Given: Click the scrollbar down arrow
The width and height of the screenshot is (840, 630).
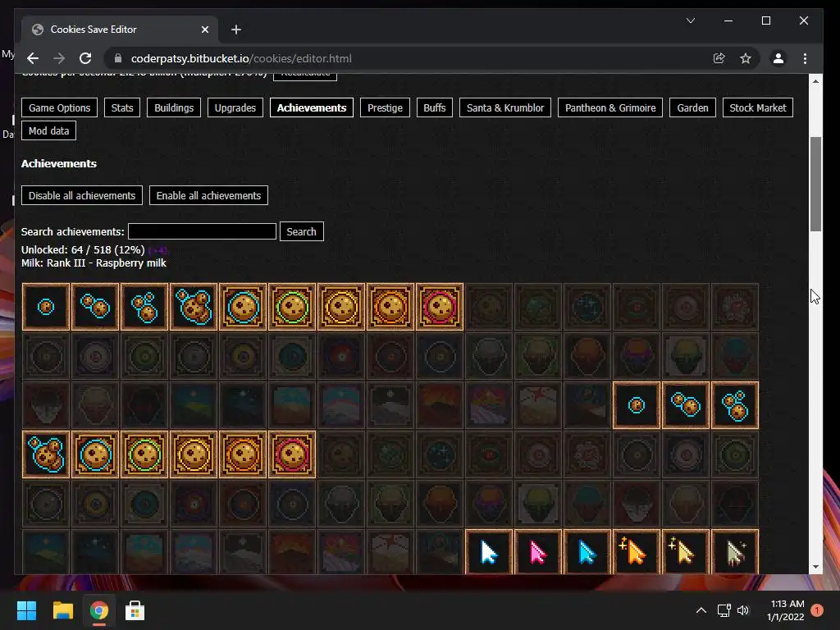Looking at the screenshot, I should coord(815,567).
